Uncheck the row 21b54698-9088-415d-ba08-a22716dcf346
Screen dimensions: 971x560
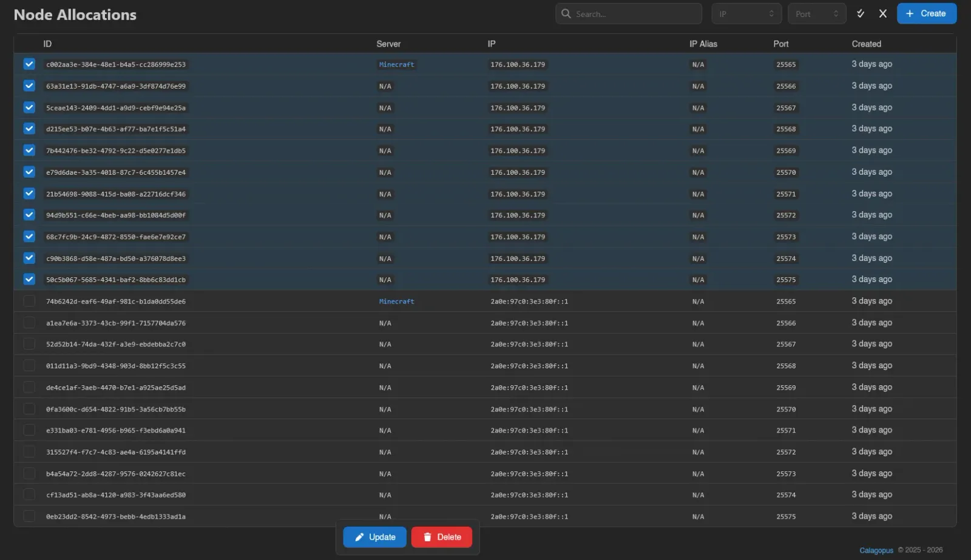(29, 194)
